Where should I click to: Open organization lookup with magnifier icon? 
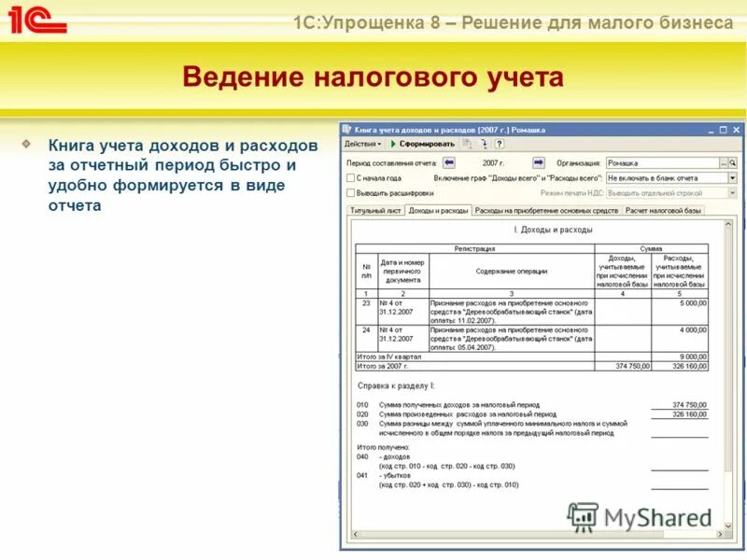[x=732, y=163]
